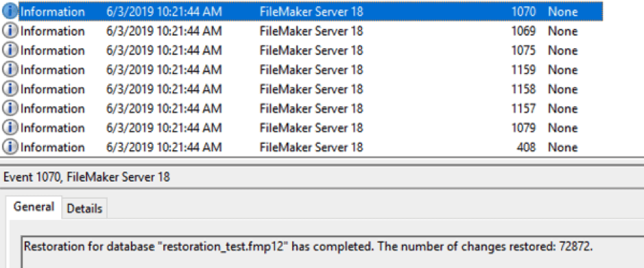The width and height of the screenshot is (644, 268).
Task: Click the FileMaker Server 18 source of event 1070
Action: pos(311,12)
